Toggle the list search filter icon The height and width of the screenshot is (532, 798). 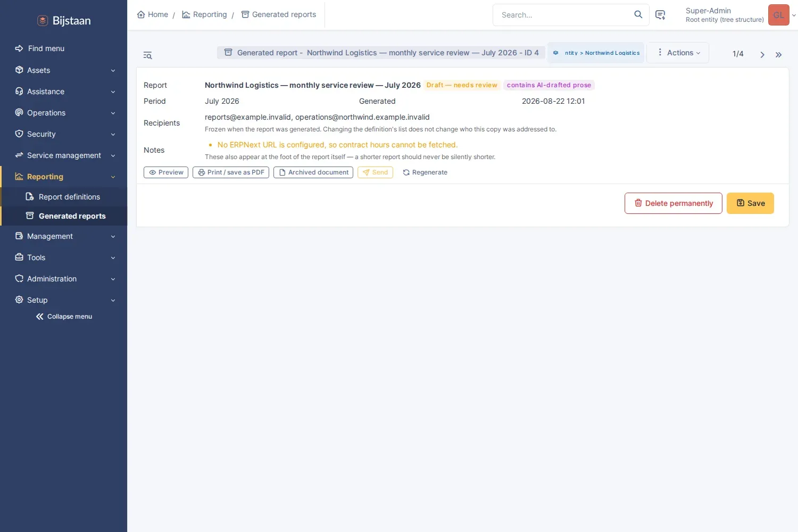pyautogui.click(x=147, y=55)
